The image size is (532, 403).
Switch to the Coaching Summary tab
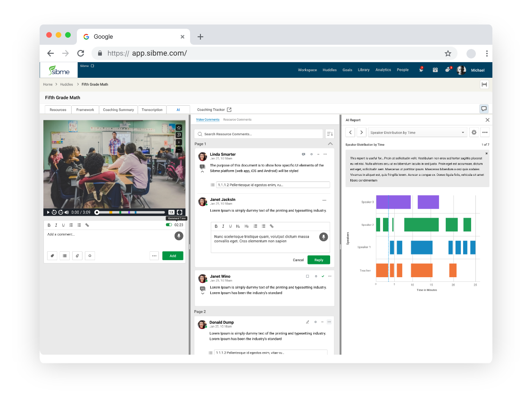point(118,110)
